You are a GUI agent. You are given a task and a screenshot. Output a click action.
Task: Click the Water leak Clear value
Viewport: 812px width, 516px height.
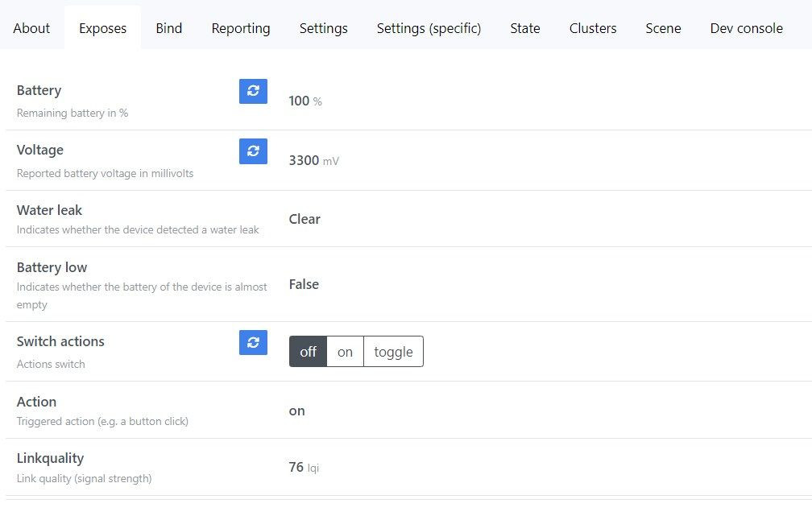point(304,219)
